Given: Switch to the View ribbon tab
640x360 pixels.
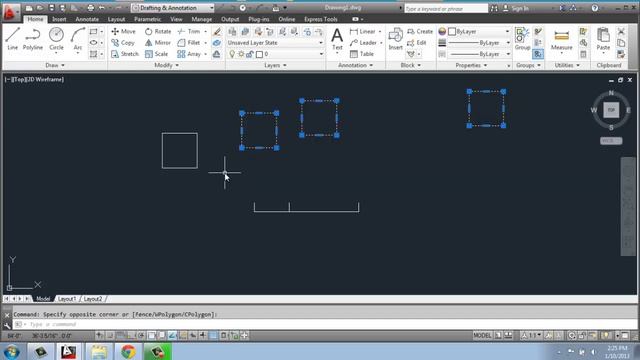Looking at the screenshot, I should click(x=176, y=19).
